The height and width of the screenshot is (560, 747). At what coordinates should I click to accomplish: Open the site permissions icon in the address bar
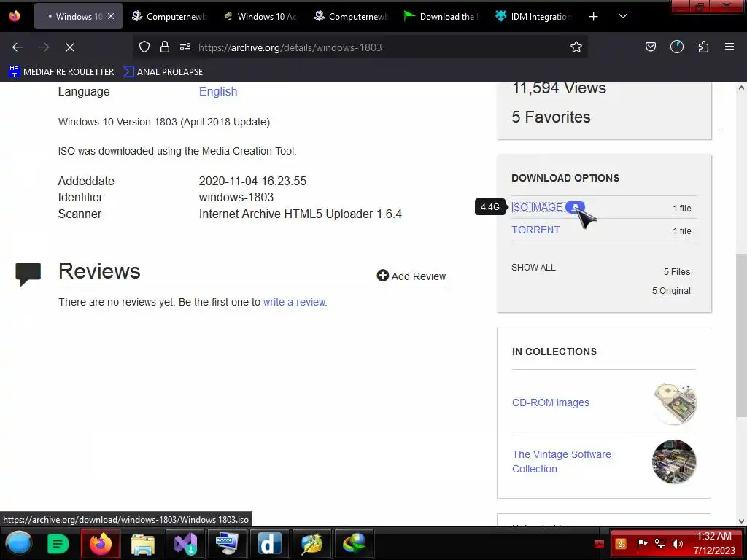coord(185,47)
